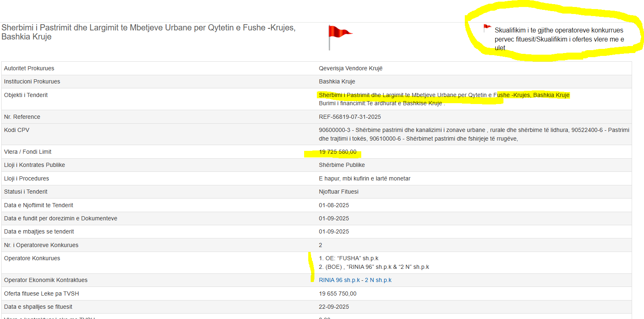This screenshot has height=319, width=644.
Task: Click the Nr. i Operatoreve Konkurues label
Action: [41, 245]
